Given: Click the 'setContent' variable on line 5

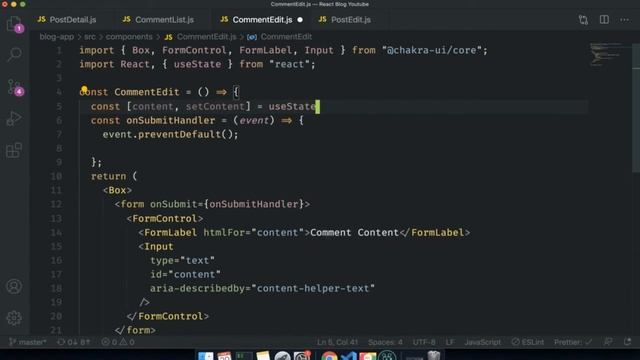Looking at the screenshot, I should coord(215,107).
